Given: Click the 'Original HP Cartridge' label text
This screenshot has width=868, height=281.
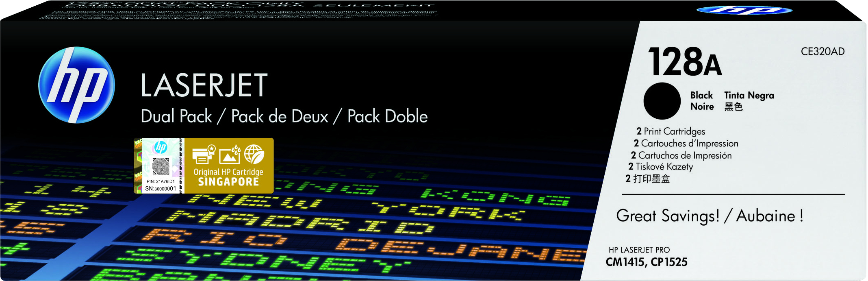Looking at the screenshot, I should click(228, 172).
